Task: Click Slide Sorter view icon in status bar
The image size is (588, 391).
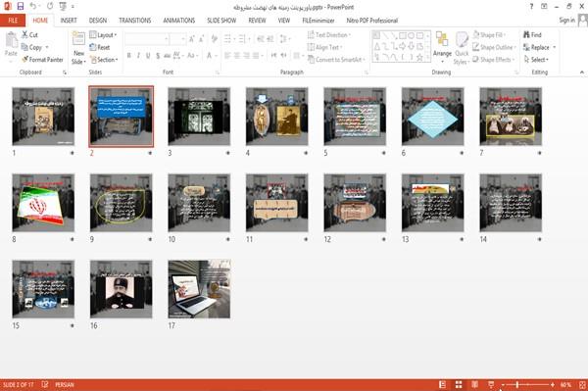Action: click(x=459, y=384)
